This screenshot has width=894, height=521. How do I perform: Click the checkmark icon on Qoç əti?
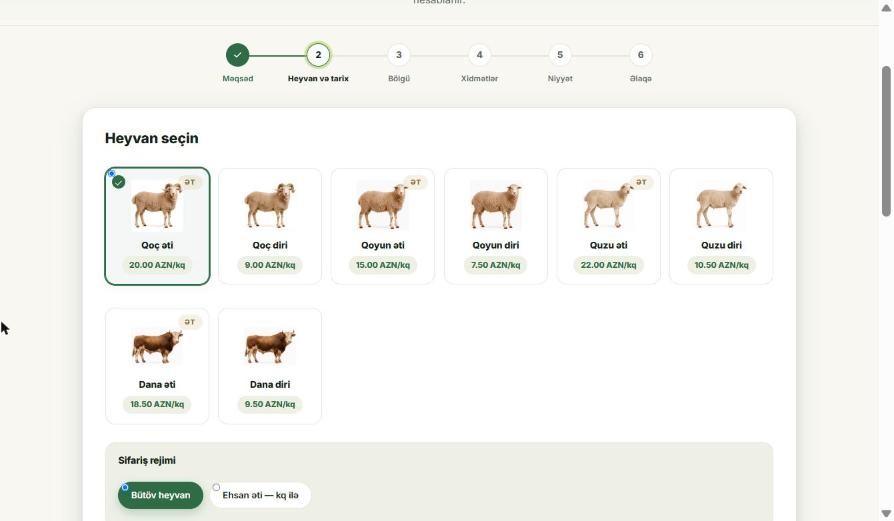pyautogui.click(x=119, y=182)
